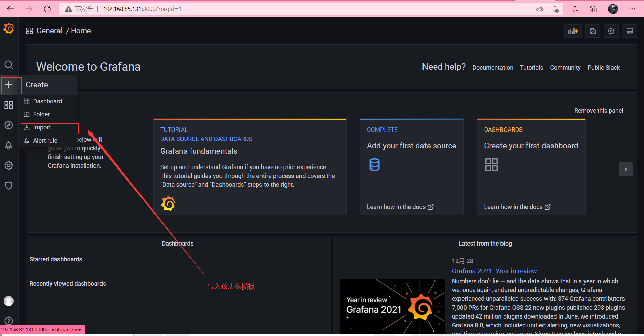
Task: Open the Help question mark icon
Action: [9, 321]
